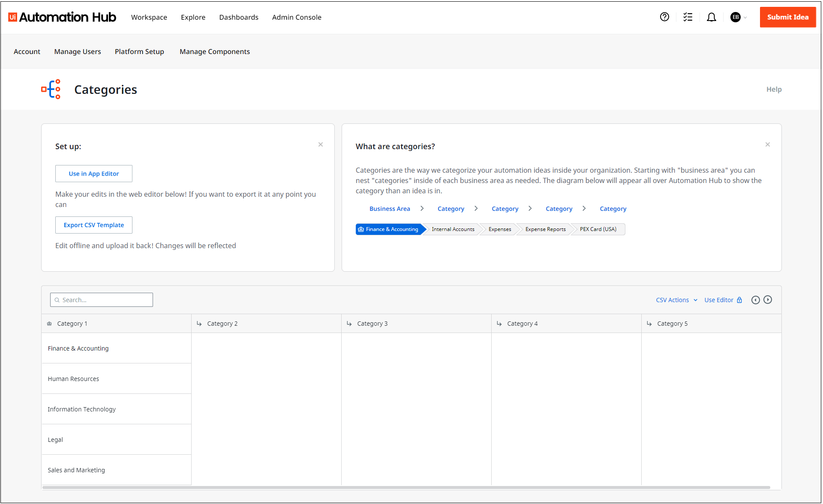
Task: Click the search magnifier icon
Action: [x=57, y=300]
